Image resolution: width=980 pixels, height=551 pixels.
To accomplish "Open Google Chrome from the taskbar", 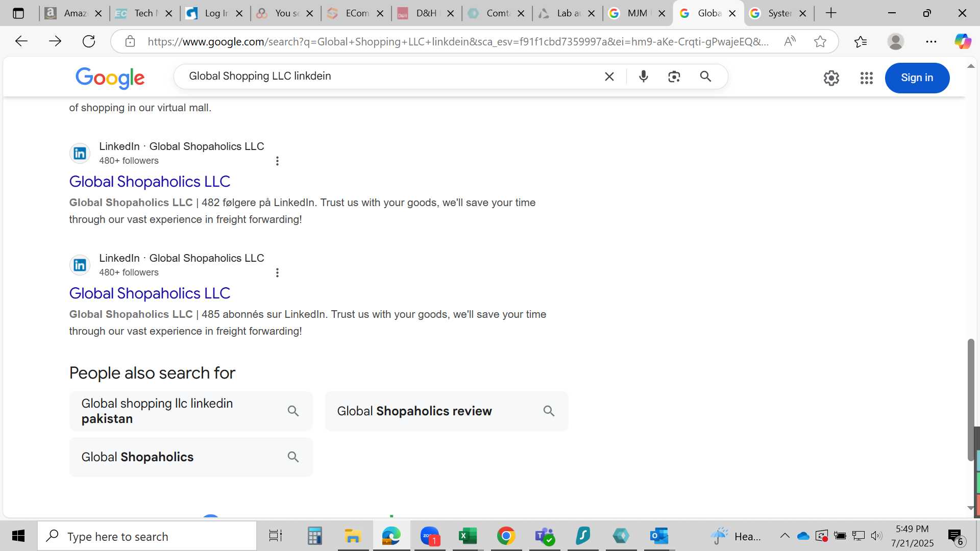I will tap(506, 536).
